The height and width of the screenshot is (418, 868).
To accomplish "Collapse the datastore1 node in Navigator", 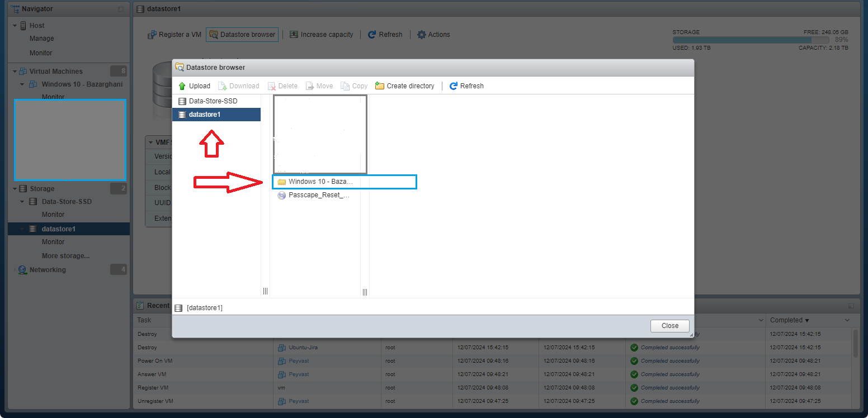I will pyautogui.click(x=22, y=229).
